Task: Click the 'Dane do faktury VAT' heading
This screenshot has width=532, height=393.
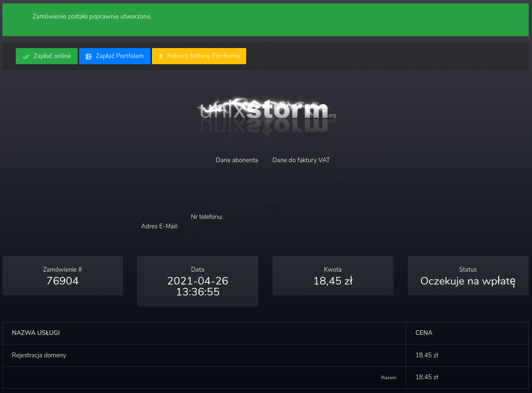Action: coord(301,160)
